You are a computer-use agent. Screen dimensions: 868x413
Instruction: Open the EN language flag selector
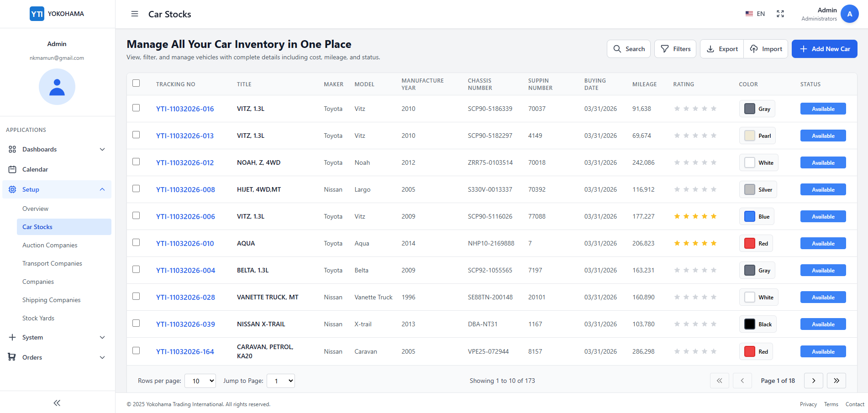[x=755, y=14]
